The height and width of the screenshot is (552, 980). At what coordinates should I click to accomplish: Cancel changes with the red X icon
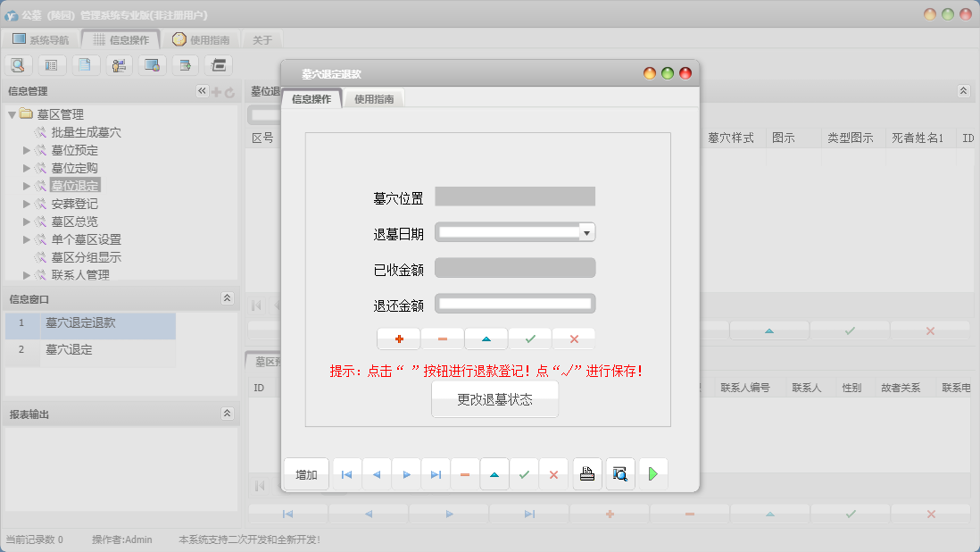(573, 339)
